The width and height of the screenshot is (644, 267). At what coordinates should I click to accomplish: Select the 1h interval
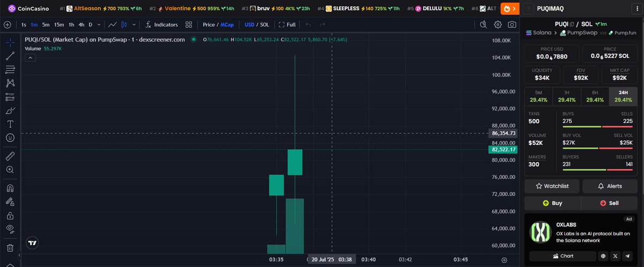coord(71,25)
